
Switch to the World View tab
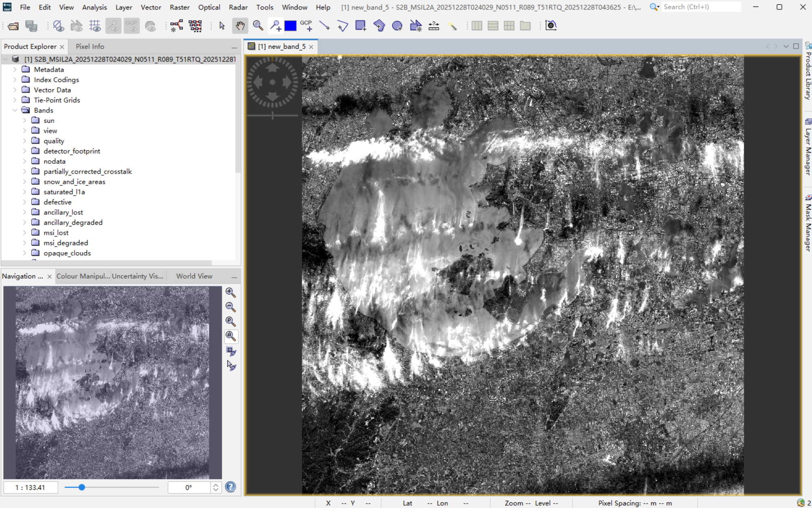tap(194, 276)
